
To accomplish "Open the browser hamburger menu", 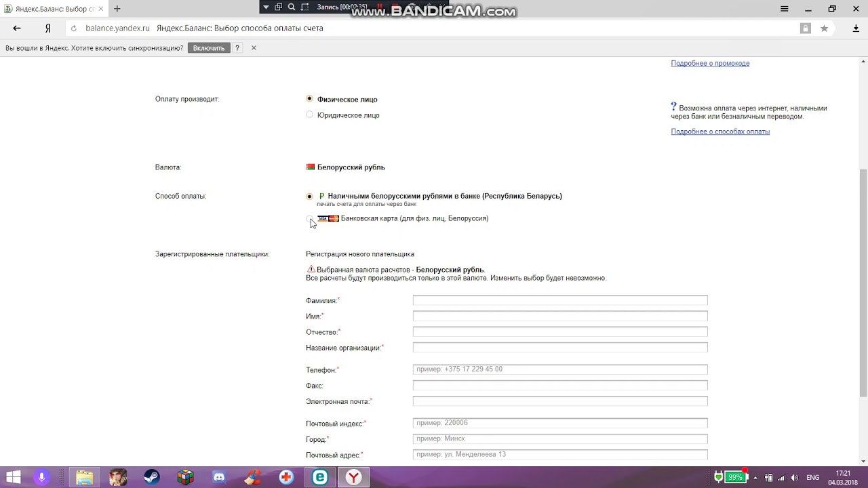I will tap(785, 9).
